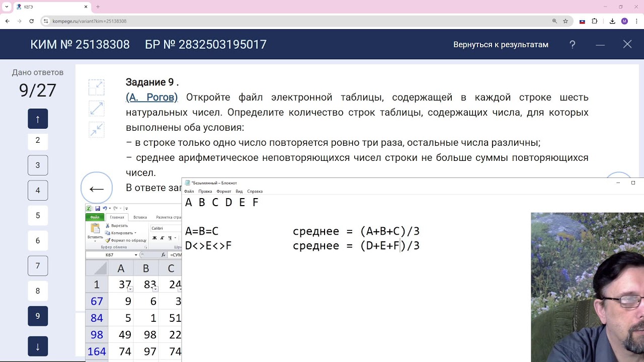Click Вернуться к результатам

click(501, 45)
